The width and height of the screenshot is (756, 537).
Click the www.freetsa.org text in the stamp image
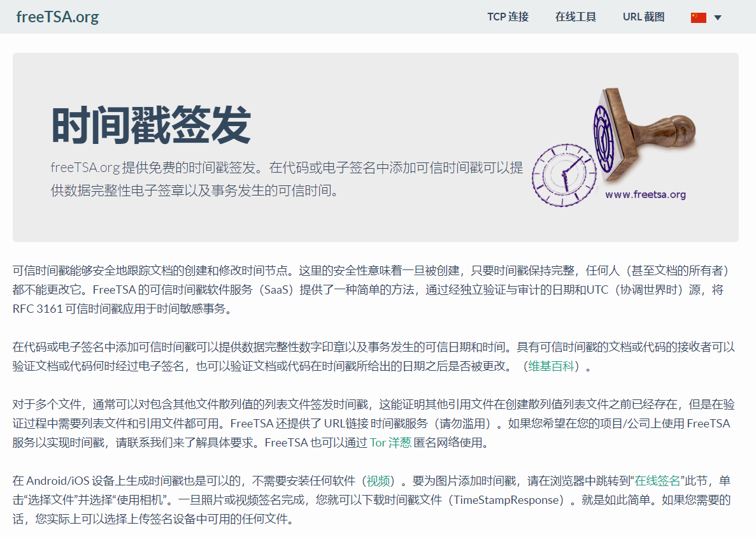point(645,195)
